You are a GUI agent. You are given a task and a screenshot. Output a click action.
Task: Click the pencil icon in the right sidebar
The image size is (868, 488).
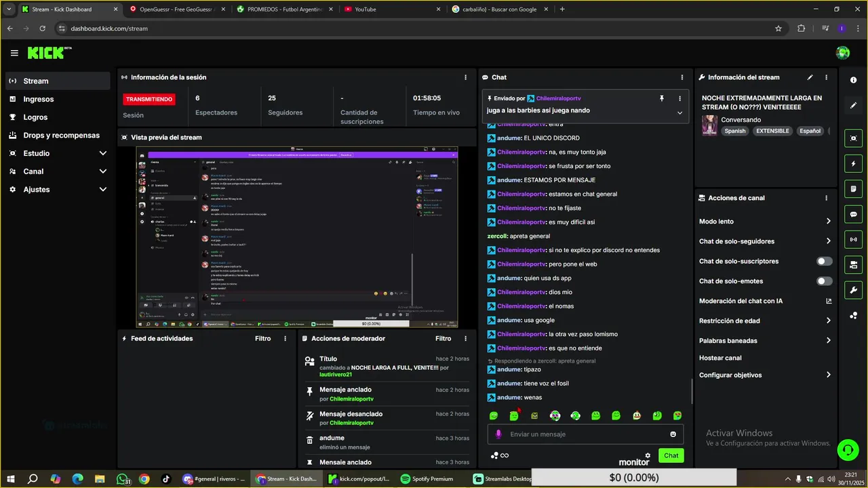(x=853, y=106)
